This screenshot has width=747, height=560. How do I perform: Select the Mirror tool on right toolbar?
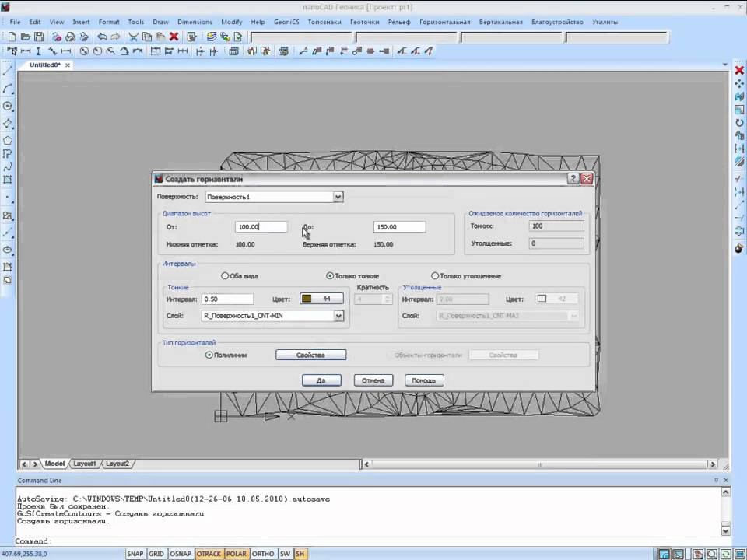point(739,96)
